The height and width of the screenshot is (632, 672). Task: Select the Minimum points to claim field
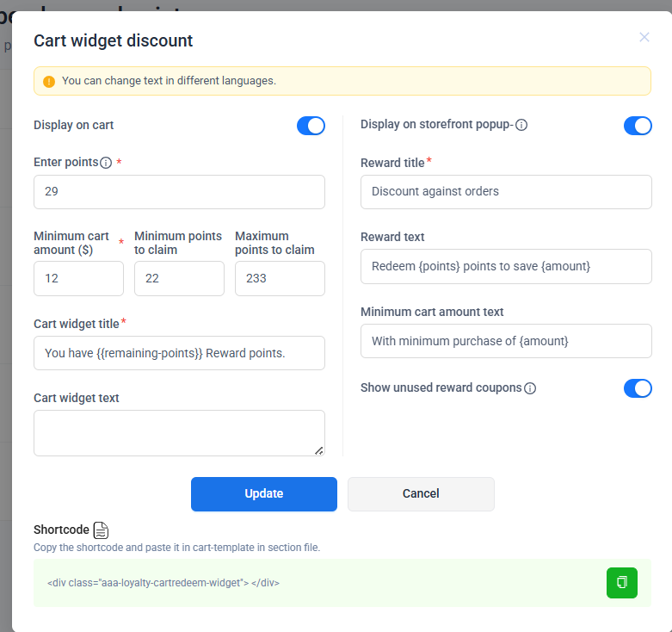(x=179, y=279)
